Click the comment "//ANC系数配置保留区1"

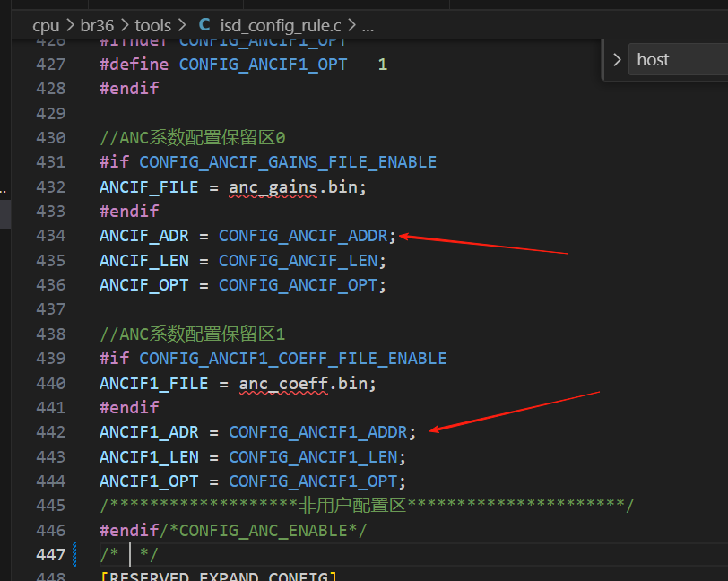pos(193,334)
